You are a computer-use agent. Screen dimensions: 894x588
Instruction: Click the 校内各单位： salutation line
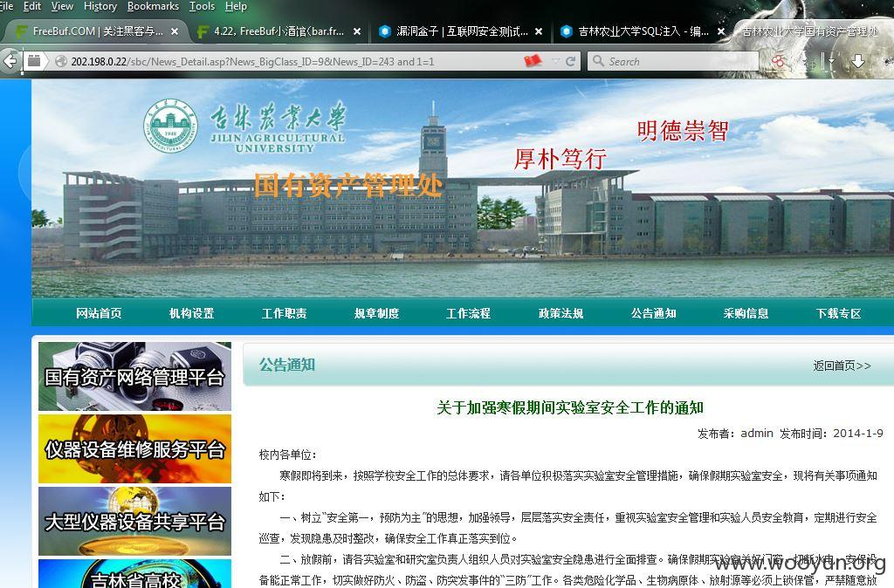(x=287, y=455)
